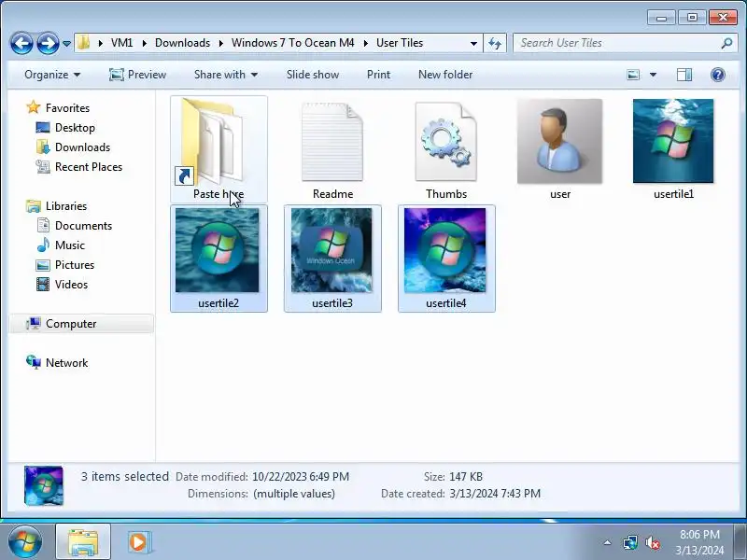Click the details pane preview thumbnail
This screenshot has height=560, width=747.
[44, 485]
